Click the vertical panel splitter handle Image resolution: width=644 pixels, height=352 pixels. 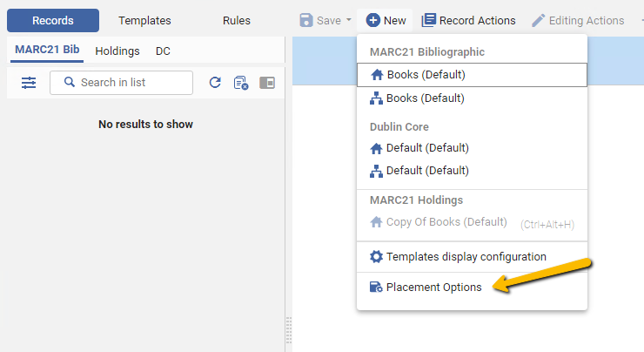click(289, 330)
